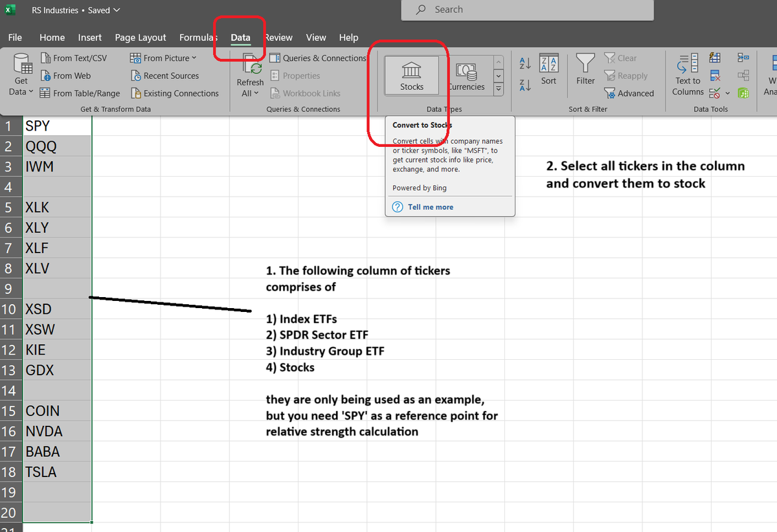Import data From Text/CSV

coord(73,58)
